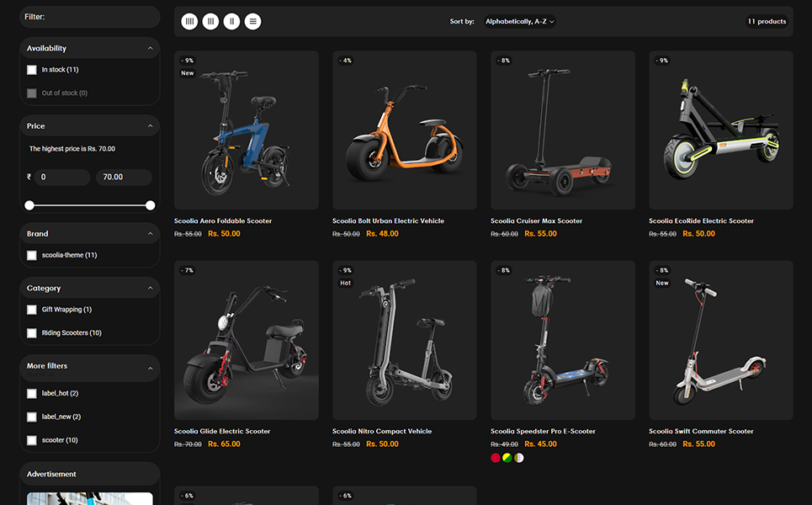Viewport: 812px width, 505px height.
Task: Collapse the More filters section
Action: (x=151, y=368)
